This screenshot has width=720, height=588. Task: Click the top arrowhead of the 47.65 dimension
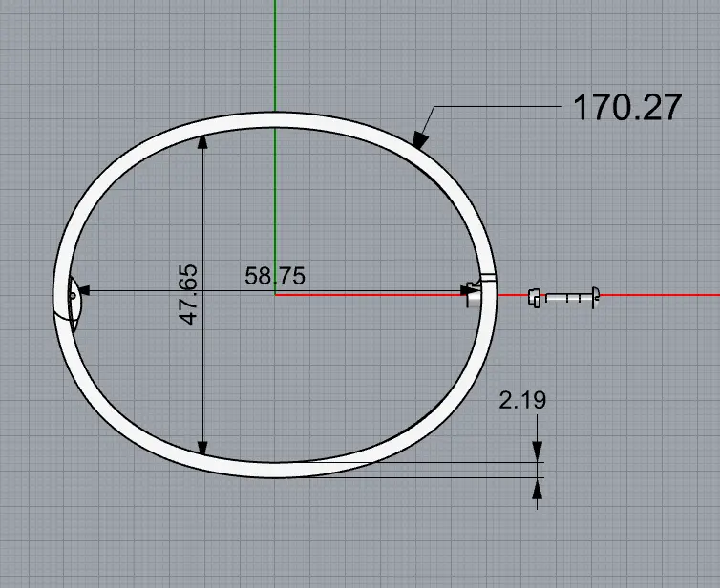(201, 142)
